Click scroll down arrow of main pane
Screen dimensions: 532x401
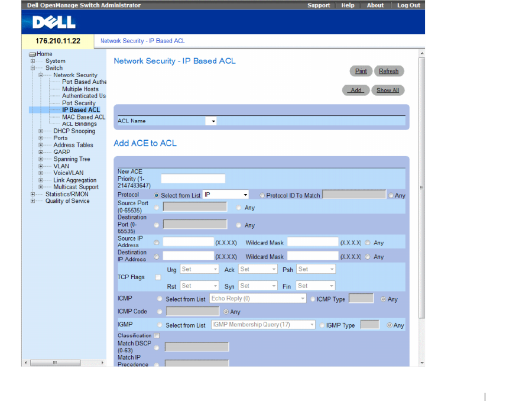click(422, 363)
